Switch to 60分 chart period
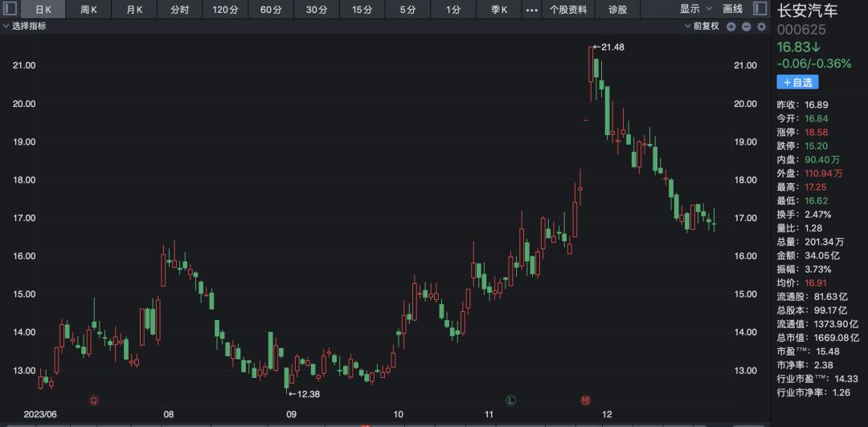 click(271, 10)
